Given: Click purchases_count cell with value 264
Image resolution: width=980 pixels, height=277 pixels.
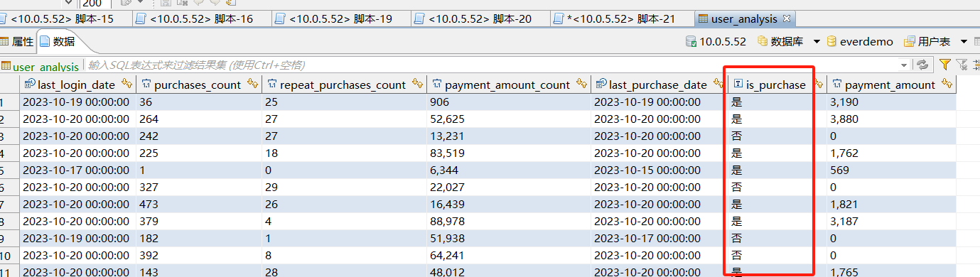Looking at the screenshot, I should [x=198, y=119].
